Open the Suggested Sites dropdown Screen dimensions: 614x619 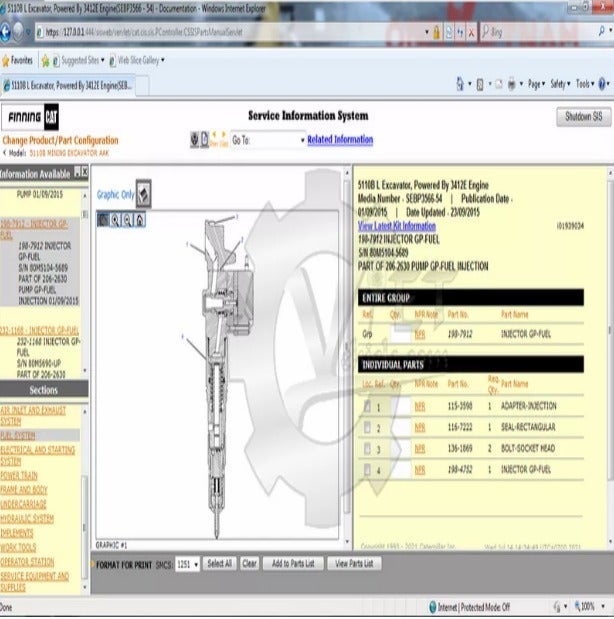(x=103, y=60)
